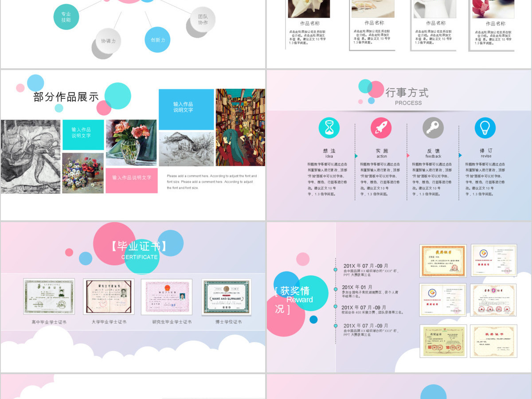Click the 实施 action heading
Viewport: 532px width, 399px height.
point(382,153)
